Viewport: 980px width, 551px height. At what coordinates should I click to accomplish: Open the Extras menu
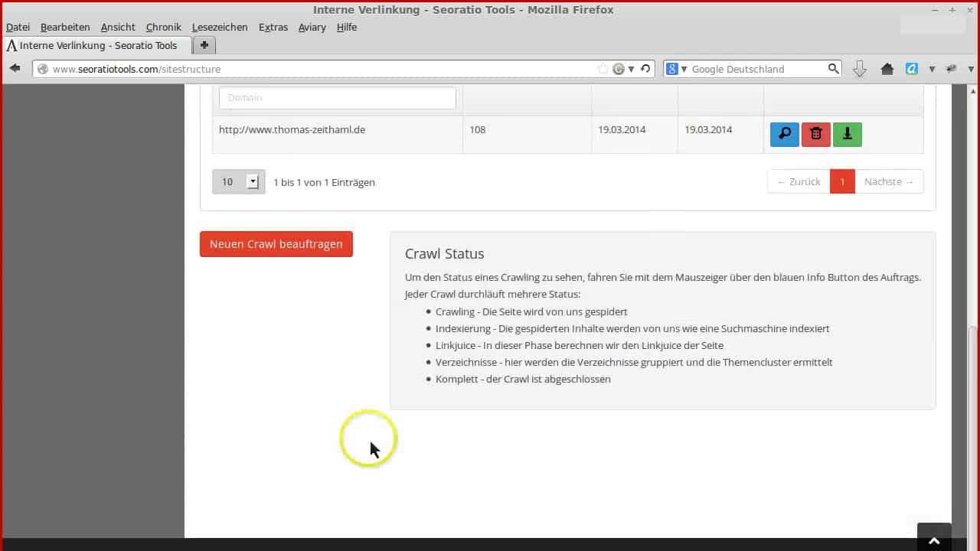[273, 27]
